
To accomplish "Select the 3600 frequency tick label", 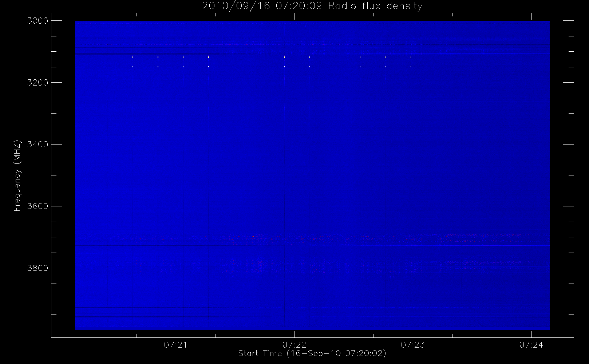I will point(38,206).
